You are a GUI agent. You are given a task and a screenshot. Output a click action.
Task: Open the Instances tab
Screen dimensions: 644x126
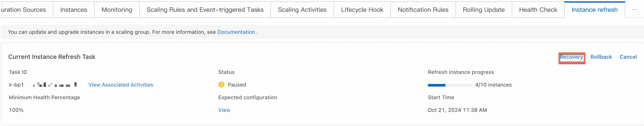click(x=74, y=10)
